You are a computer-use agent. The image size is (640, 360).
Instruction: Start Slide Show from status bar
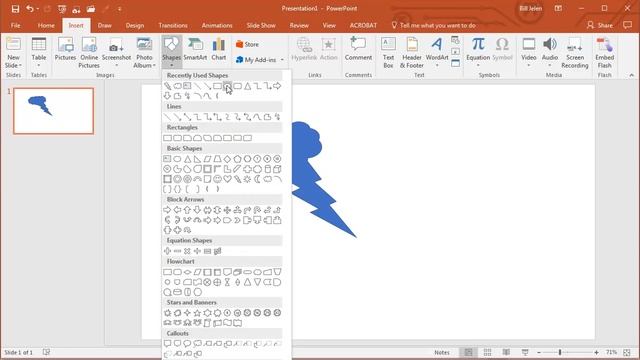coord(525,352)
